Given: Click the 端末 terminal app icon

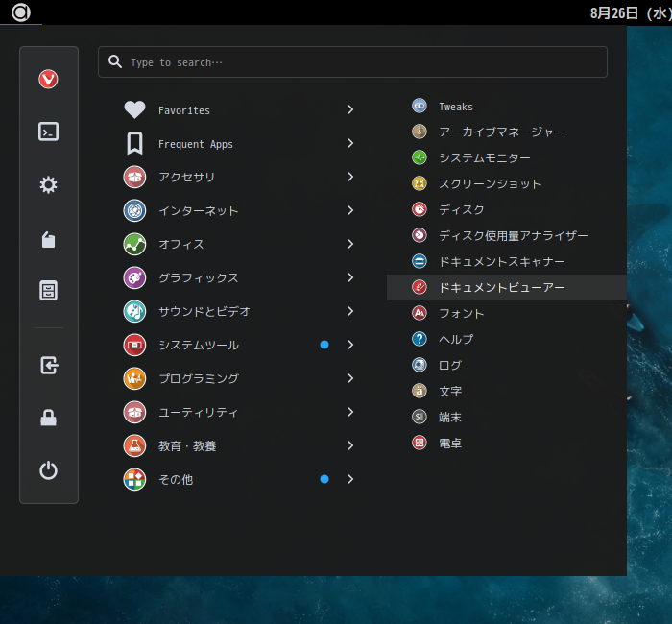Looking at the screenshot, I should 420,417.
